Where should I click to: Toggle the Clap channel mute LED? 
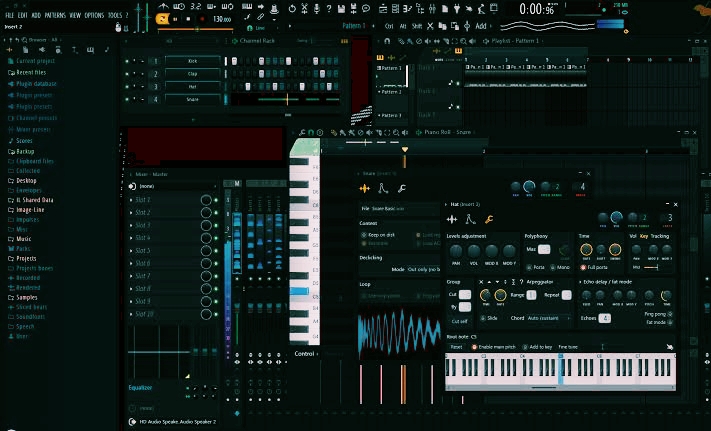[x=127, y=73]
